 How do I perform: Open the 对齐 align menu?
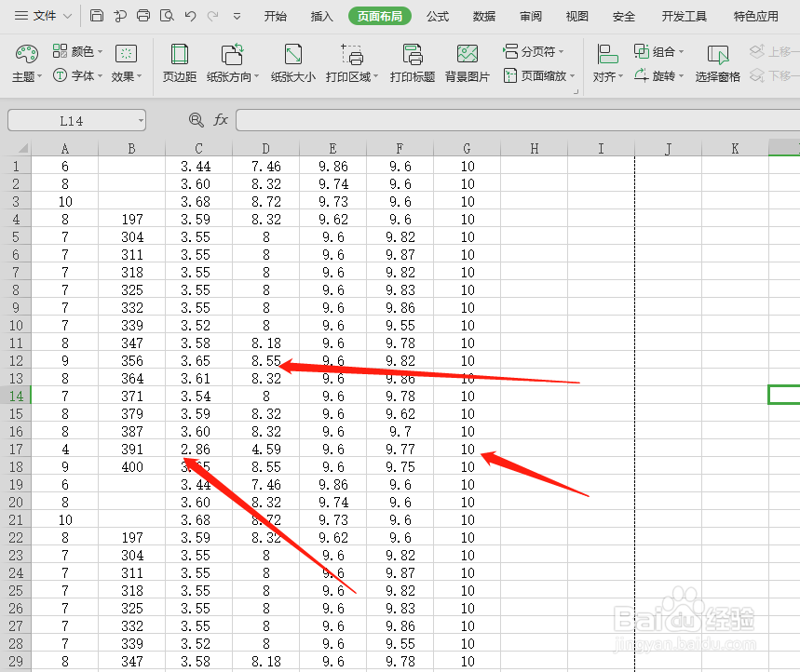pos(607,63)
